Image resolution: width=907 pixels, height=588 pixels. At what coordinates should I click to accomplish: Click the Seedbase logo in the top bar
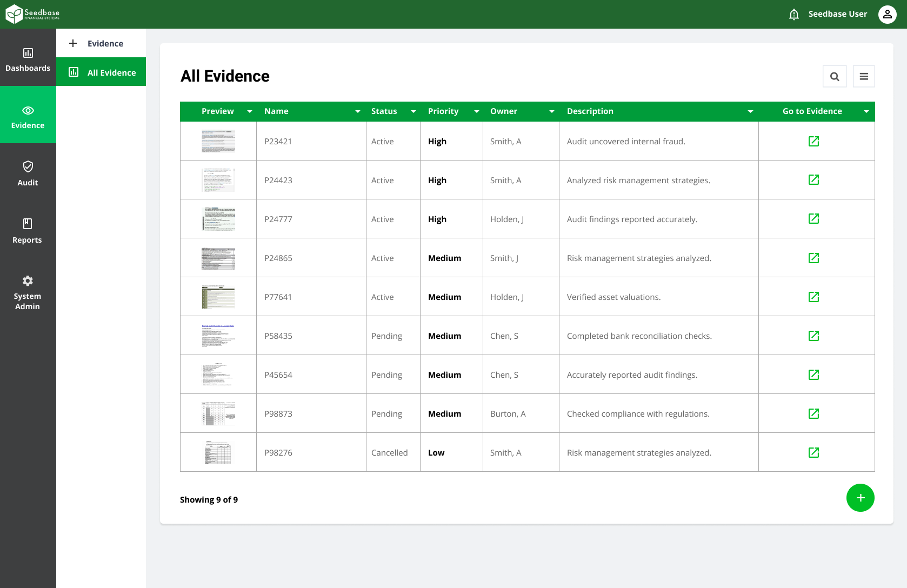point(31,14)
